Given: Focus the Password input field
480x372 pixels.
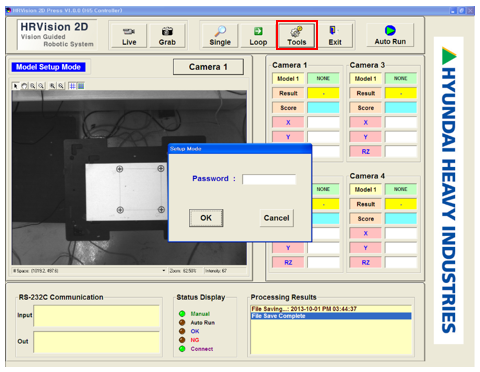Looking at the screenshot, I should [269, 179].
